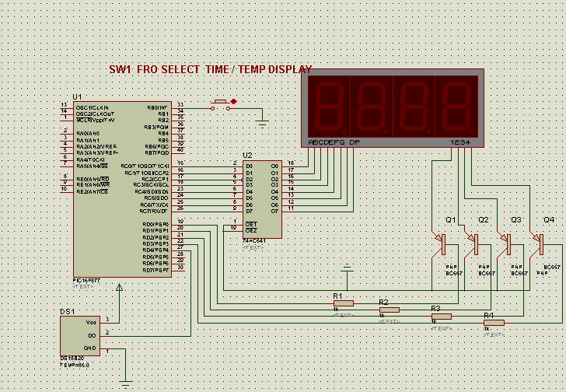Select the 74HC541 buffer chip U2

(x=261, y=198)
